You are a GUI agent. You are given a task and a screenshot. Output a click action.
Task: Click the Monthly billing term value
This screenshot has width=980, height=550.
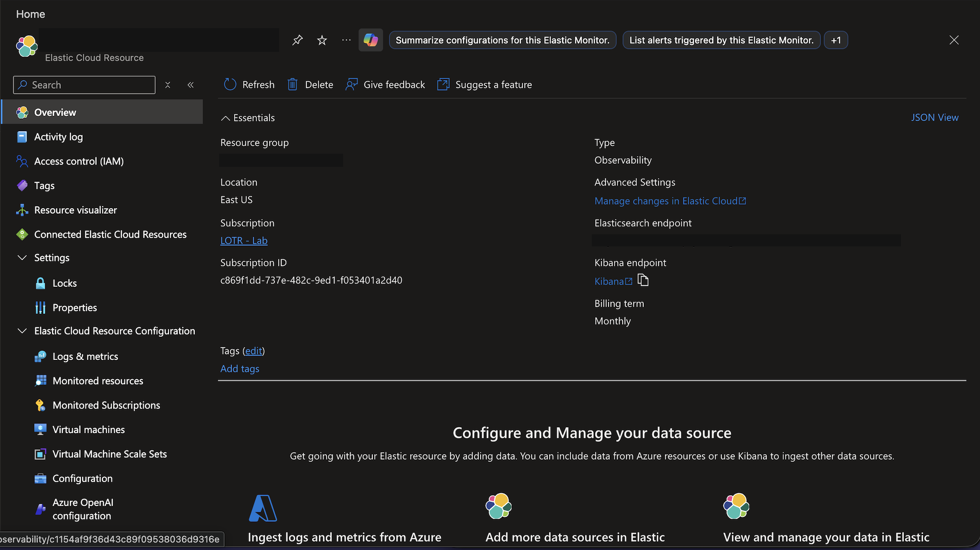point(613,321)
